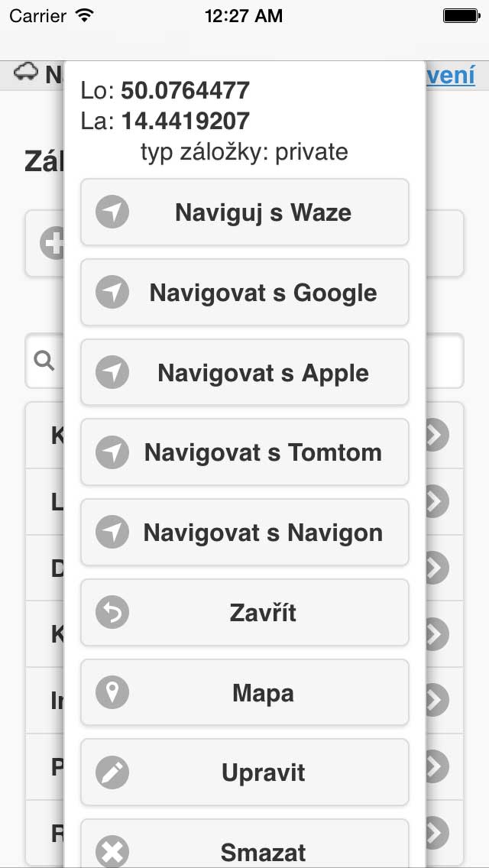Tap the arrow icon on Navigovat s Navigon

112,533
